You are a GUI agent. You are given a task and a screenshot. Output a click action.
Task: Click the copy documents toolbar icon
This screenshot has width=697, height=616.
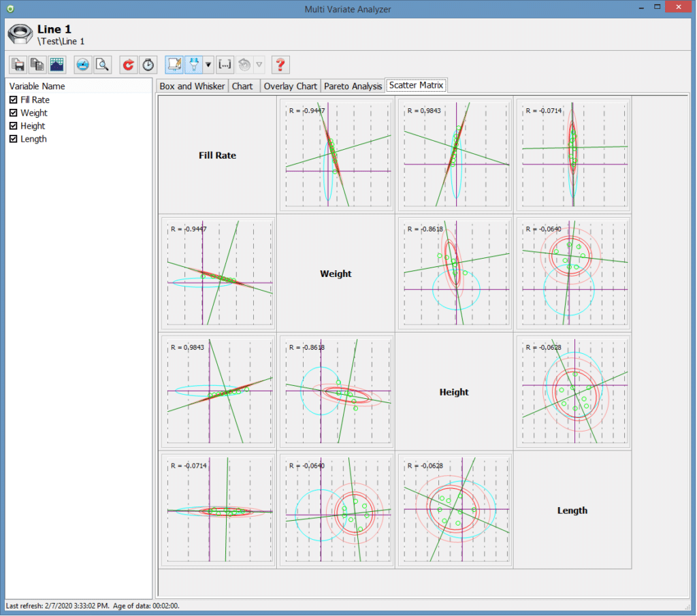tap(37, 65)
